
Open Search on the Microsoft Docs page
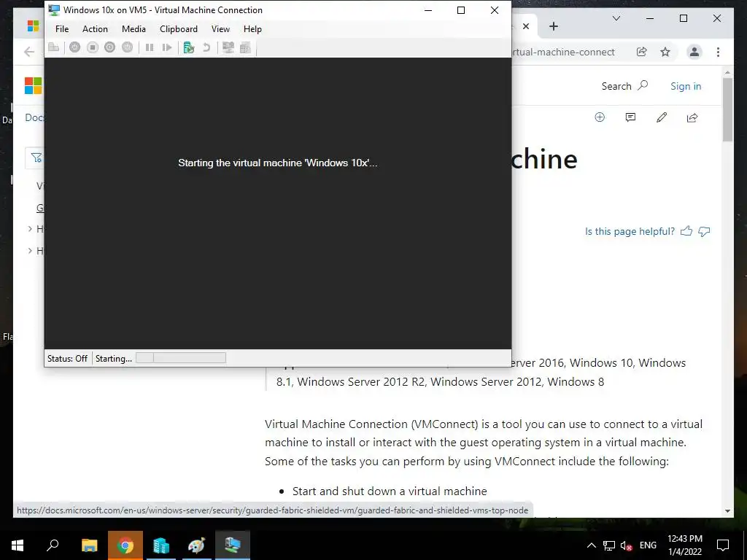coord(624,86)
